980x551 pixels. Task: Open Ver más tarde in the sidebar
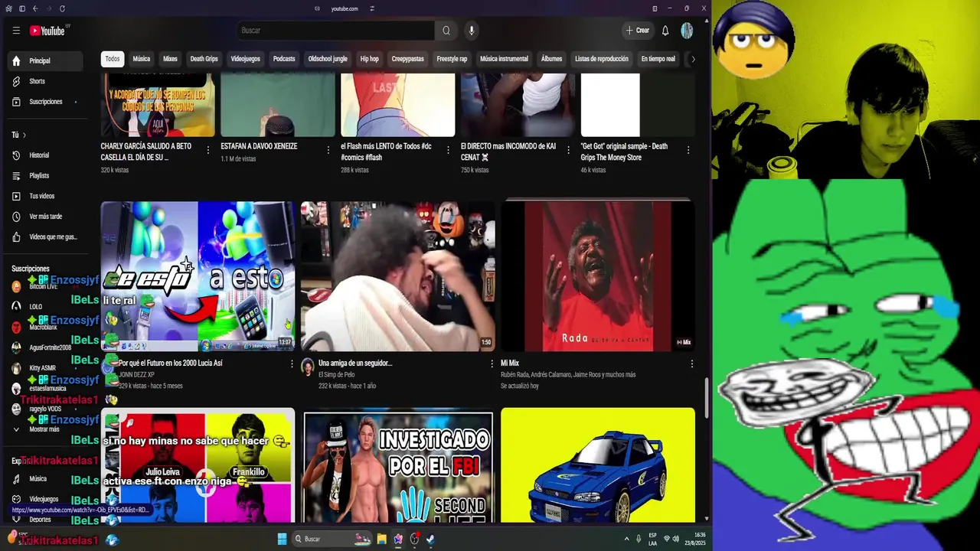[x=46, y=217]
